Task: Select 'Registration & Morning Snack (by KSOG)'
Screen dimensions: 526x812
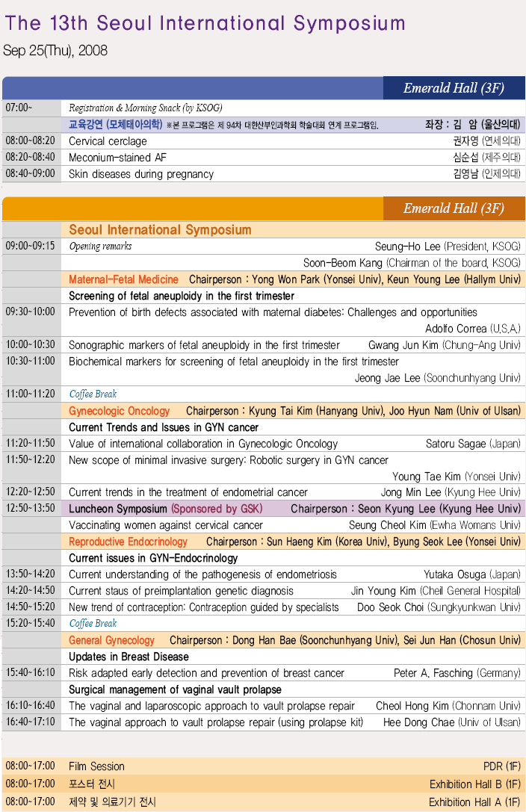Action: [x=146, y=108]
